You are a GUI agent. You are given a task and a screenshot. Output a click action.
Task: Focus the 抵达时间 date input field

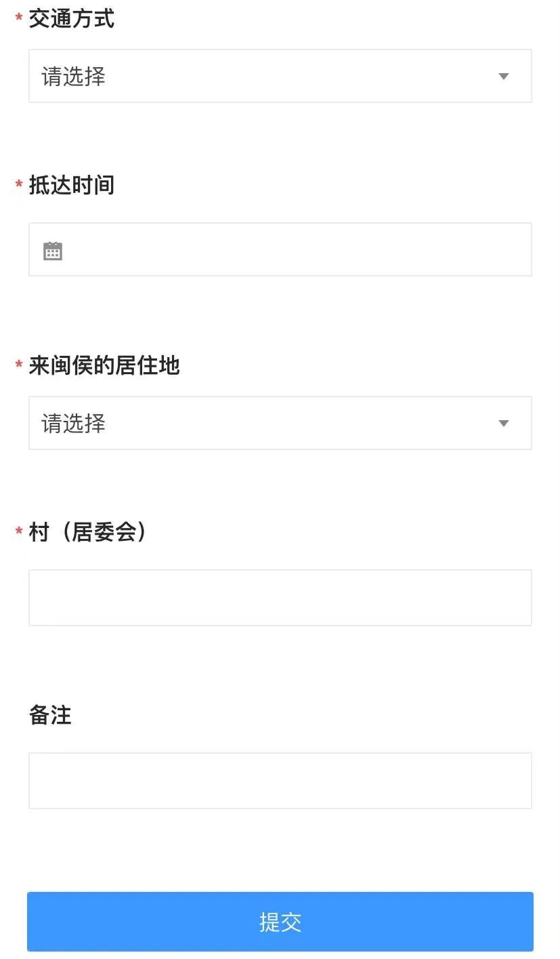291,249
